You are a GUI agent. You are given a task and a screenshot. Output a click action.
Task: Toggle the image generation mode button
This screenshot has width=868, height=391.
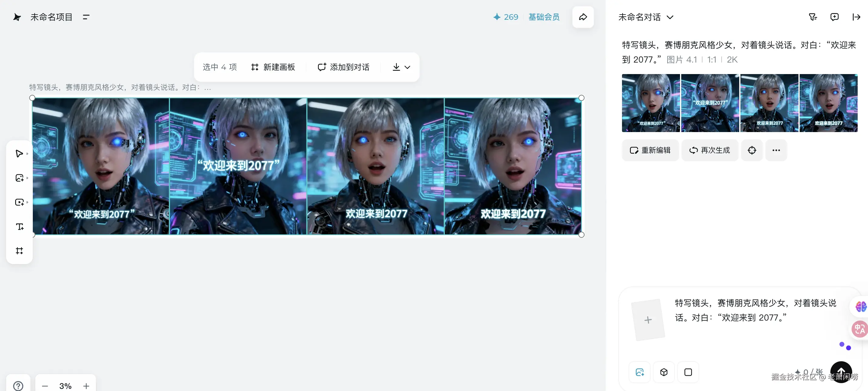(640, 372)
